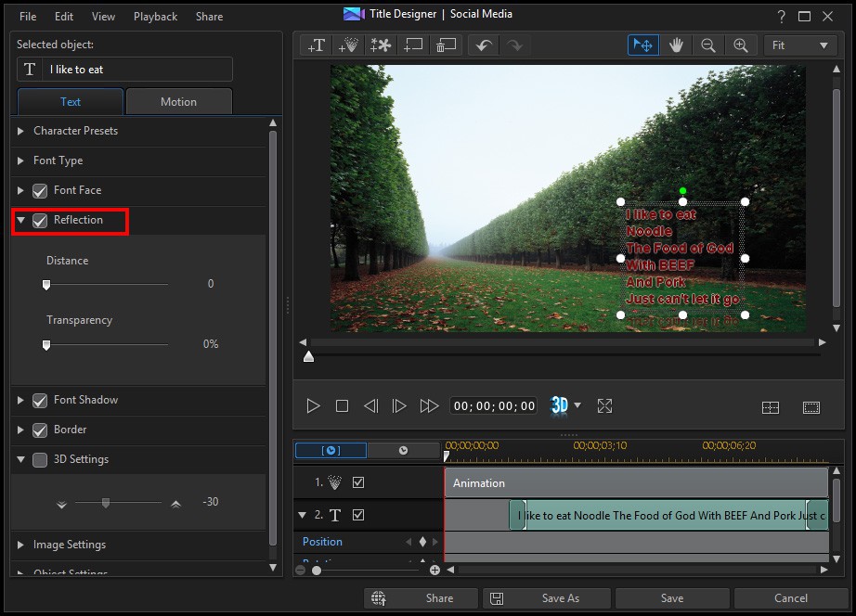Expand the Image Settings section
This screenshot has height=616, width=856.
click(x=20, y=545)
